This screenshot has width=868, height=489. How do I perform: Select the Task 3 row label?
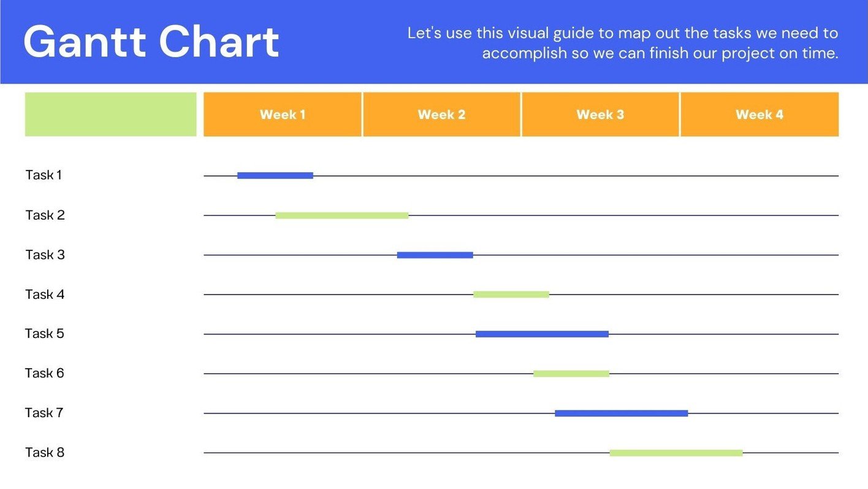pyautogui.click(x=45, y=255)
